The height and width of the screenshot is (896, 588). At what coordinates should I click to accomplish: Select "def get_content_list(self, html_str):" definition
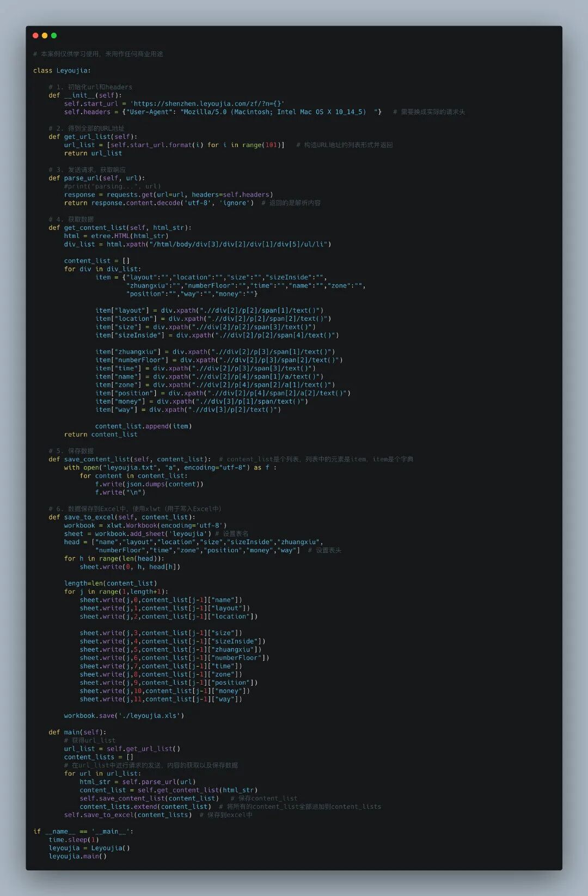[x=120, y=228]
